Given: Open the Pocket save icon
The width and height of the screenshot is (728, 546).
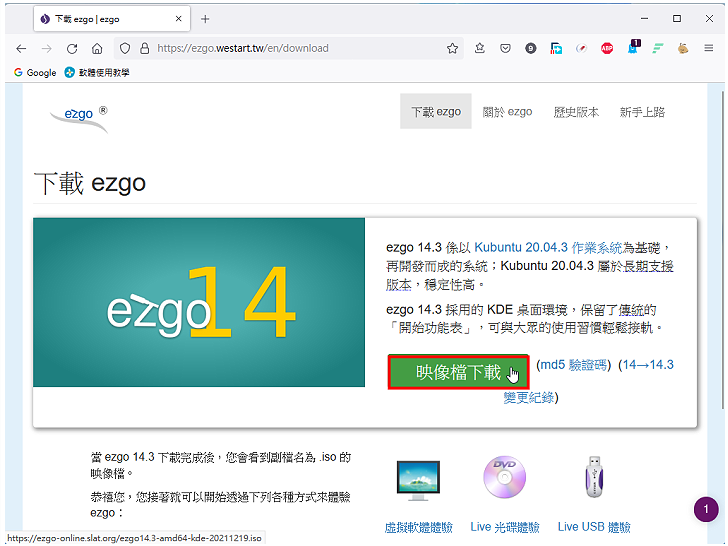Looking at the screenshot, I should tap(505, 48).
